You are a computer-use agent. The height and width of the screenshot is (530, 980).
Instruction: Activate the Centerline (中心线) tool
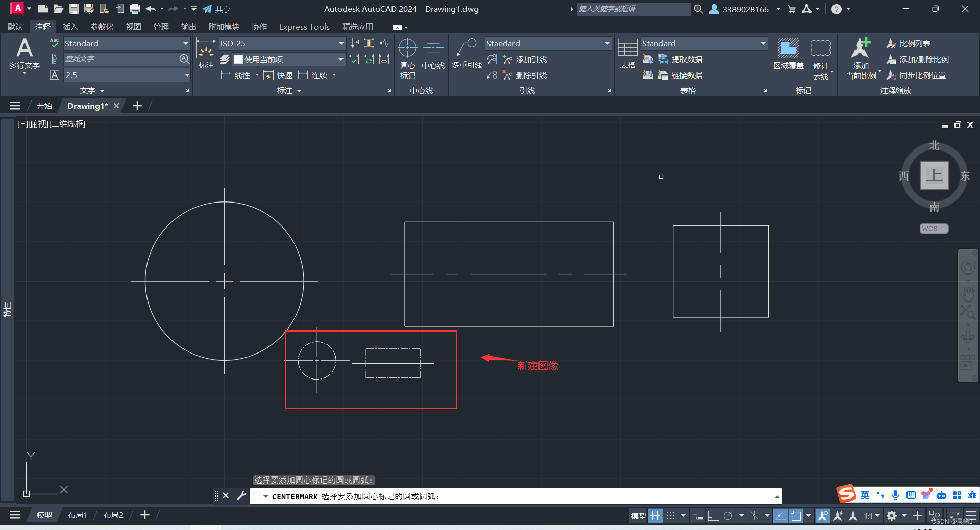[433, 56]
